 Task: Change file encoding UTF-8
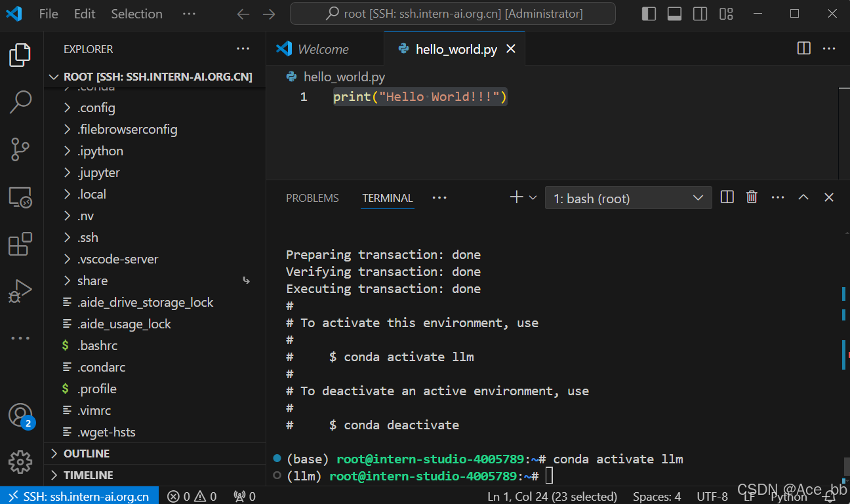click(x=712, y=496)
